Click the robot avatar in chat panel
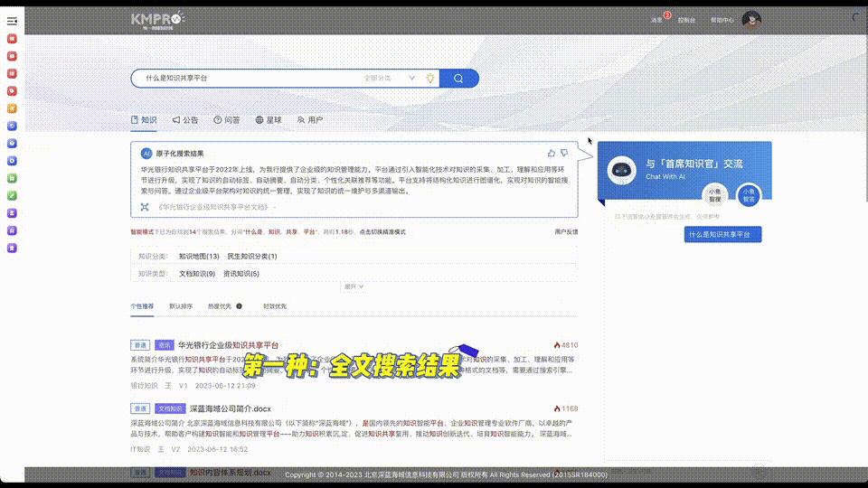Viewport: 868px width, 488px height. (x=621, y=170)
